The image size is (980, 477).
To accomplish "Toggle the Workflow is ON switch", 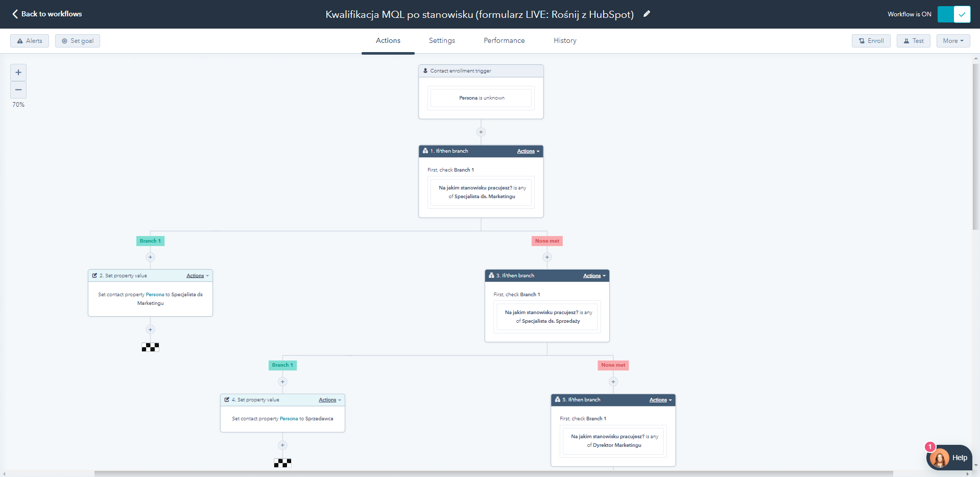I will tap(953, 14).
